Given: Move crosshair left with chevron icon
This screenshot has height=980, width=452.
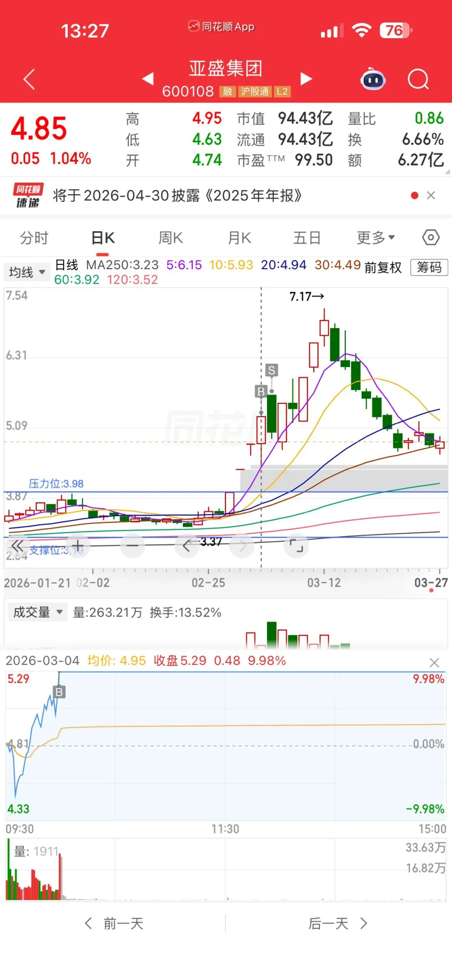Looking at the screenshot, I should pyautogui.click(x=187, y=546).
